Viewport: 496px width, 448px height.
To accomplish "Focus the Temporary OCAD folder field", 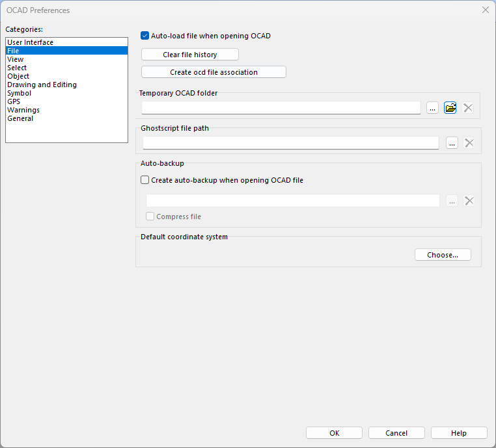I will (x=281, y=108).
